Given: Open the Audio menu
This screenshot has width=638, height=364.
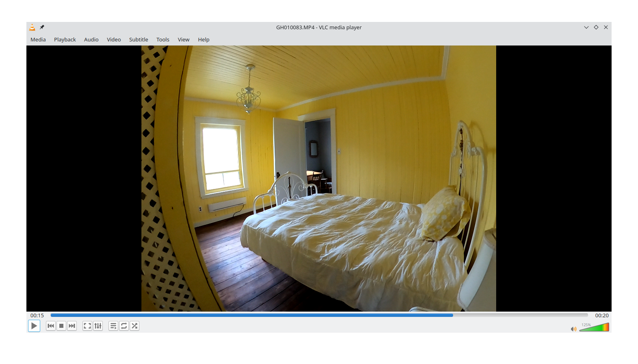Looking at the screenshot, I should point(91,39).
